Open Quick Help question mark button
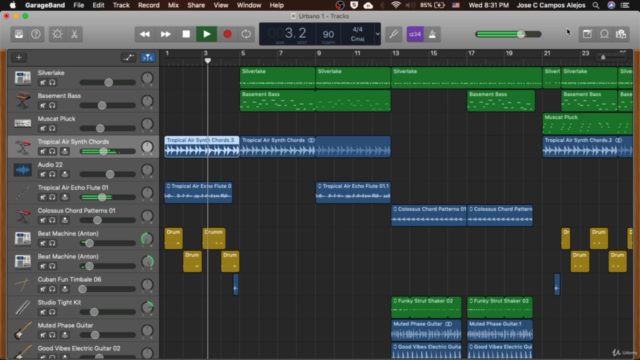 [x=36, y=34]
